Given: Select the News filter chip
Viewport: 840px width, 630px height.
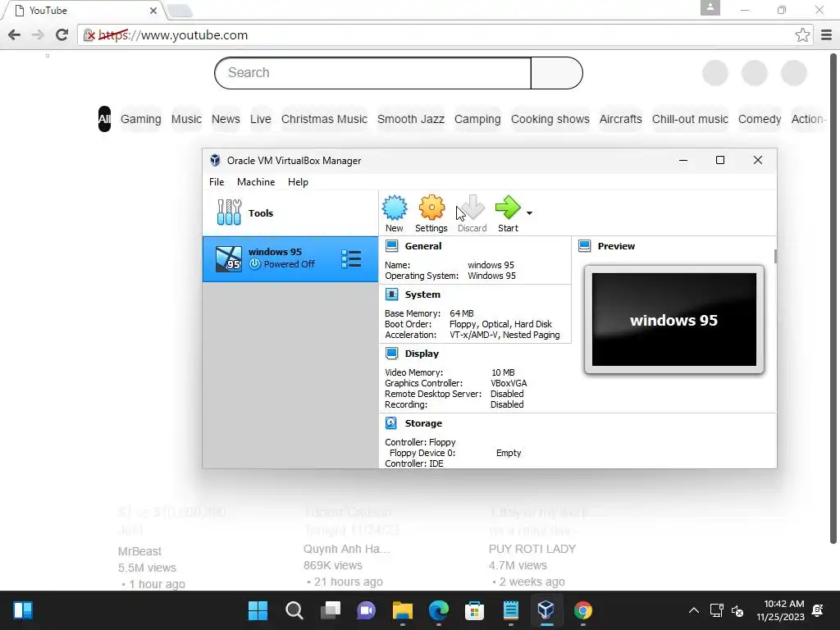Looking at the screenshot, I should pos(226,119).
